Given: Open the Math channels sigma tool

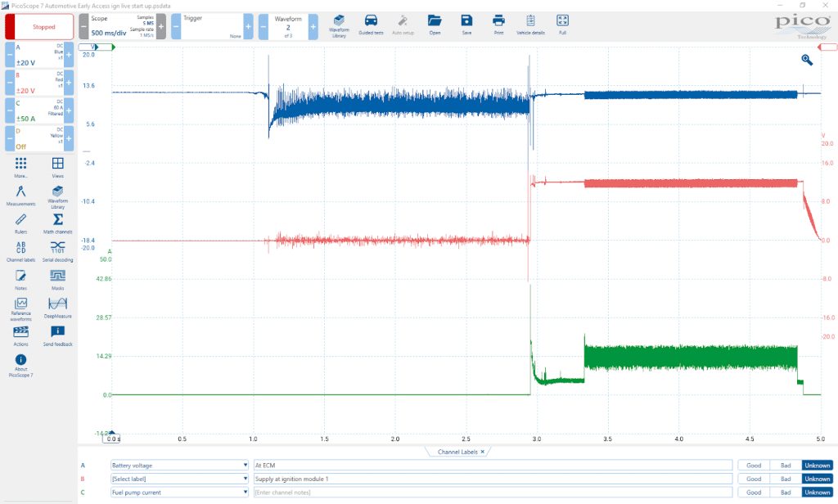Looking at the screenshot, I should (58, 223).
